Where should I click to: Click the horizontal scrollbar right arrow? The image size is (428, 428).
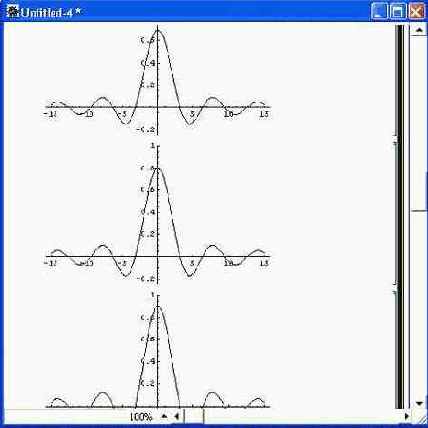(406, 416)
